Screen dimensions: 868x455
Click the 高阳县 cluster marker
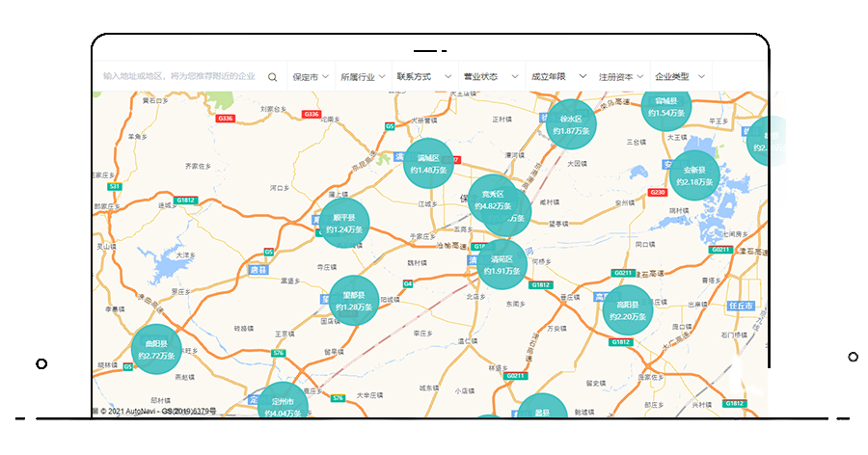click(628, 309)
